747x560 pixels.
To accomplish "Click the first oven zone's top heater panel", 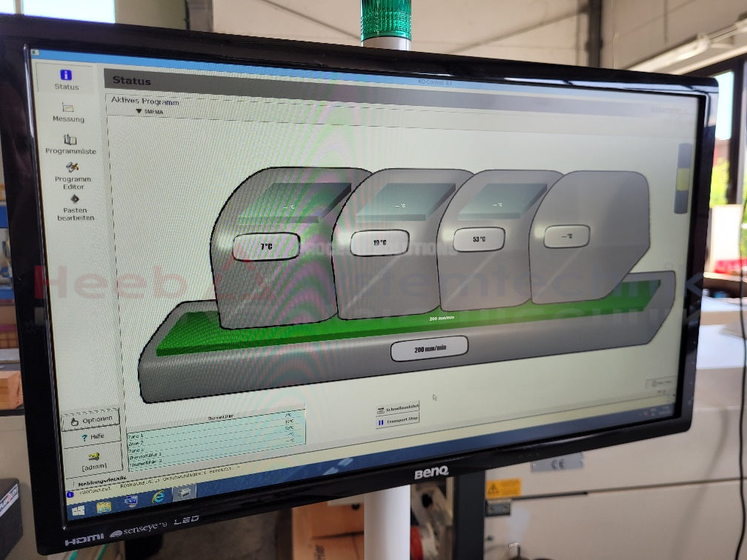I will 294,203.
